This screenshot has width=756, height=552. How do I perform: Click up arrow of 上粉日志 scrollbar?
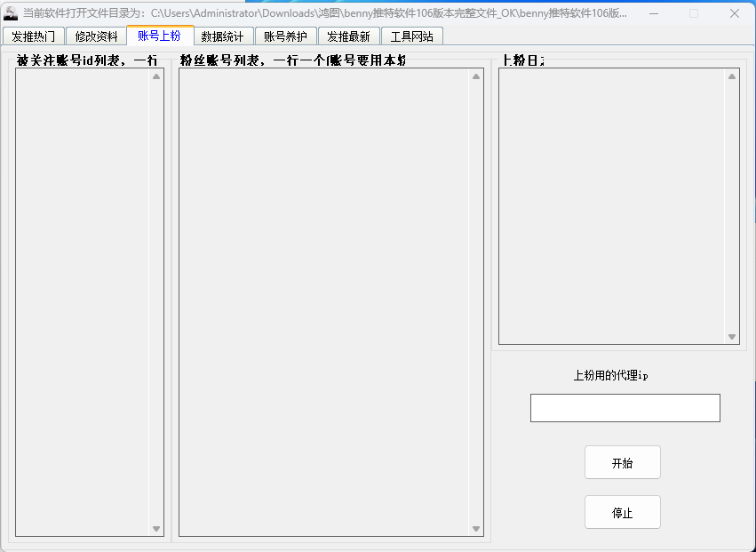732,76
